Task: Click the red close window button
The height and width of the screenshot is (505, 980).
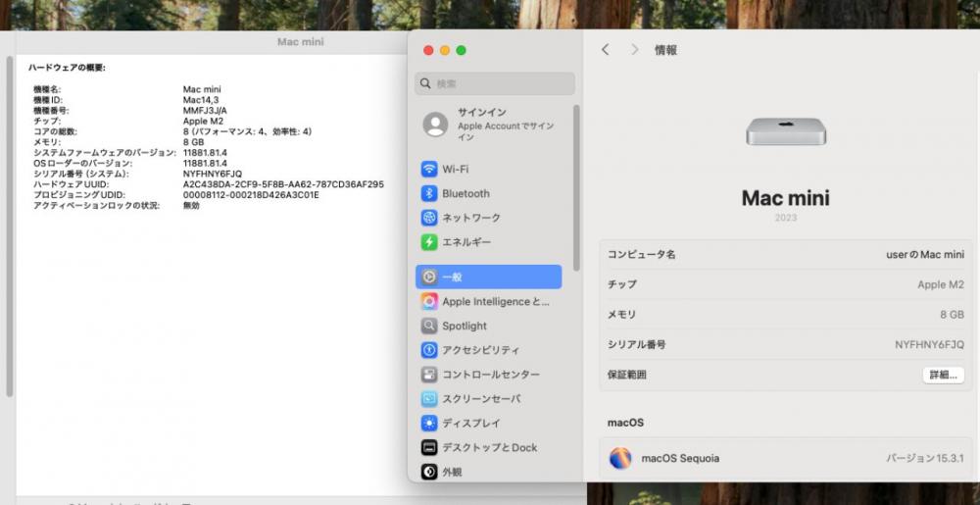Action: [x=428, y=51]
